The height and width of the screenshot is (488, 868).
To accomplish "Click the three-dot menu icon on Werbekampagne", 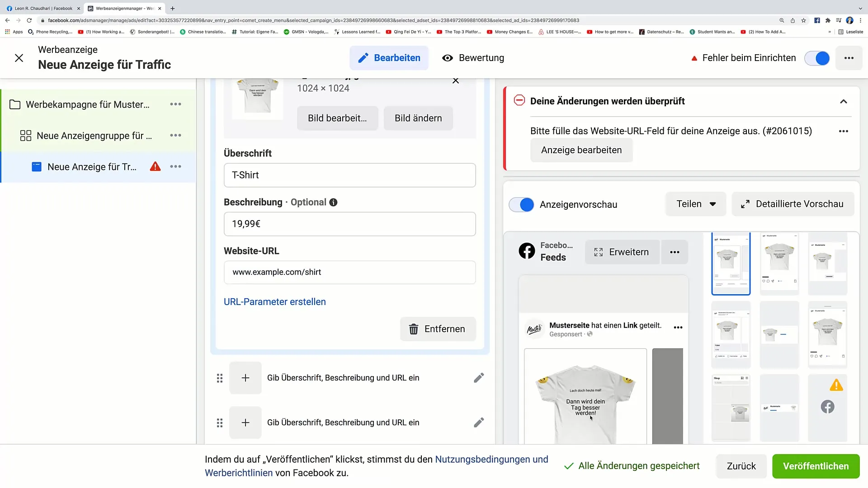I will 176,104.
